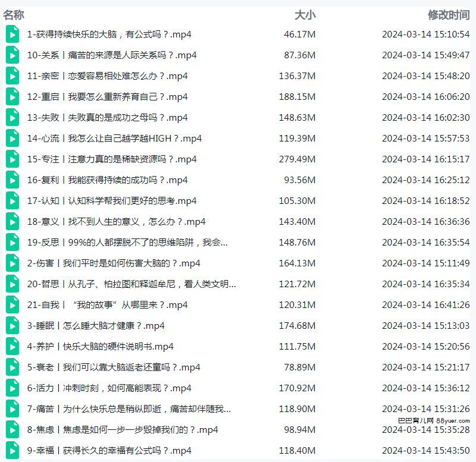This screenshot has width=476, height=462.
Task: Open 11-亲密 恋爱容易相处难怎么办 video file
Action: coord(107,76)
